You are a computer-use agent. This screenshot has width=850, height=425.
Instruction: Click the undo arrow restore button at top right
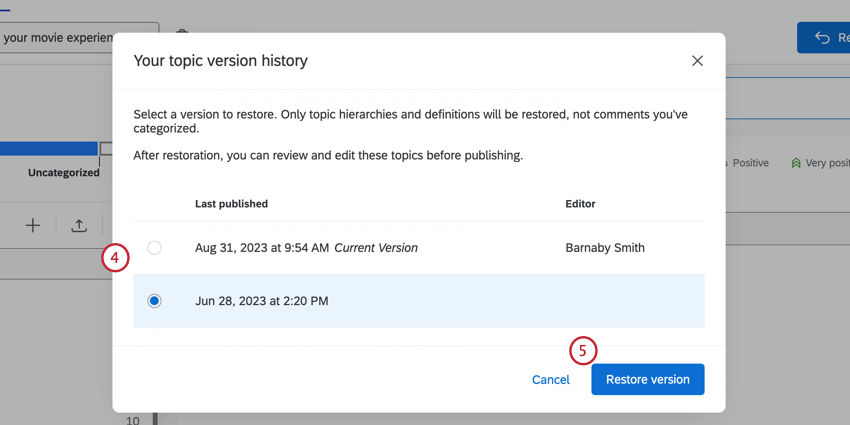[823, 38]
